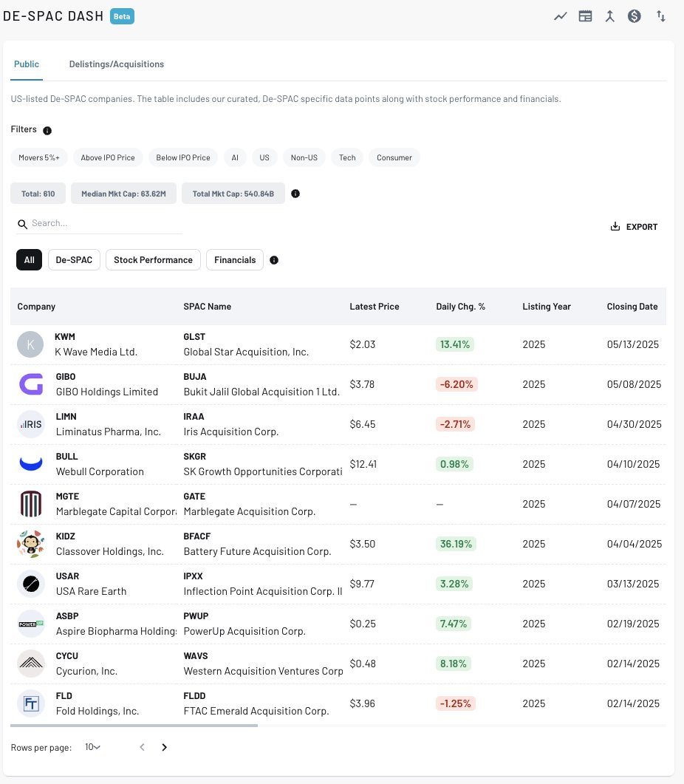Toggle the US filter chip
Viewport: 684px width, 784px height.
264,157
